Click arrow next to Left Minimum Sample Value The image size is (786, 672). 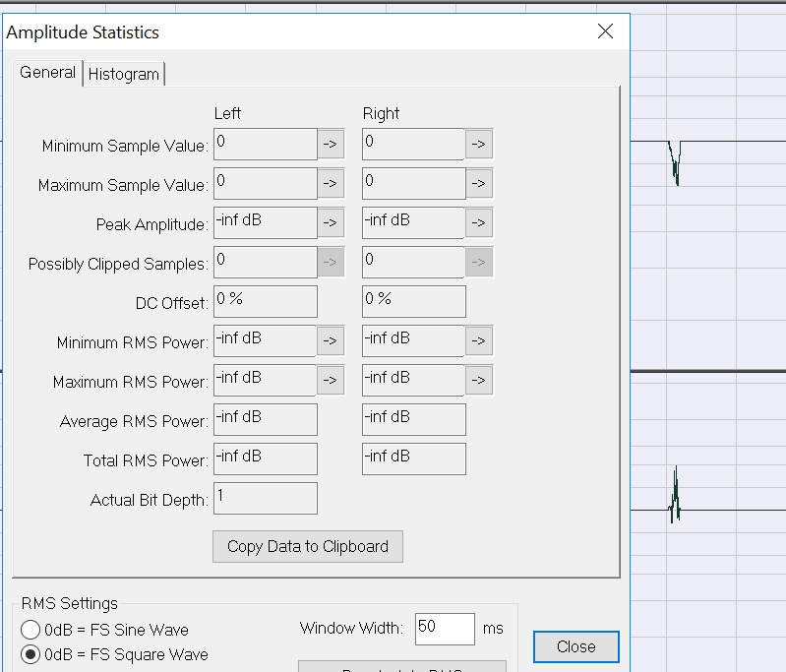click(331, 145)
